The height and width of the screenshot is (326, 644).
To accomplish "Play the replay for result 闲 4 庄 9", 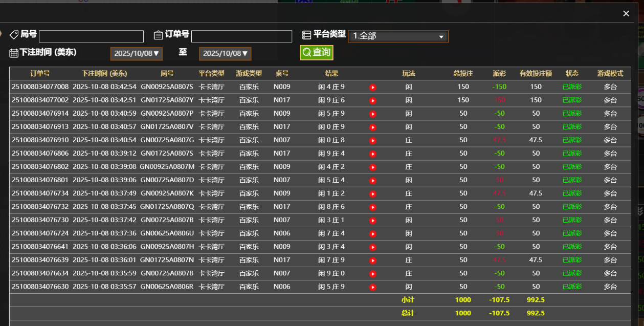I will (x=372, y=86).
